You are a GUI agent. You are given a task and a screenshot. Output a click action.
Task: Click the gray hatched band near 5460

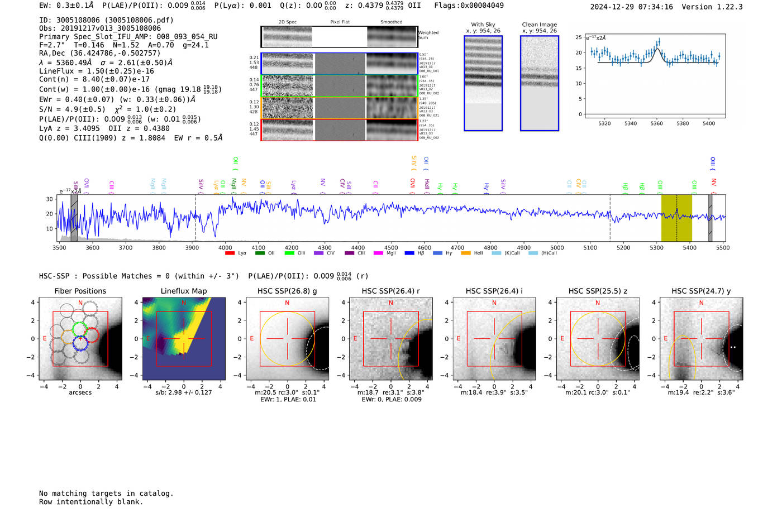pyautogui.click(x=711, y=218)
